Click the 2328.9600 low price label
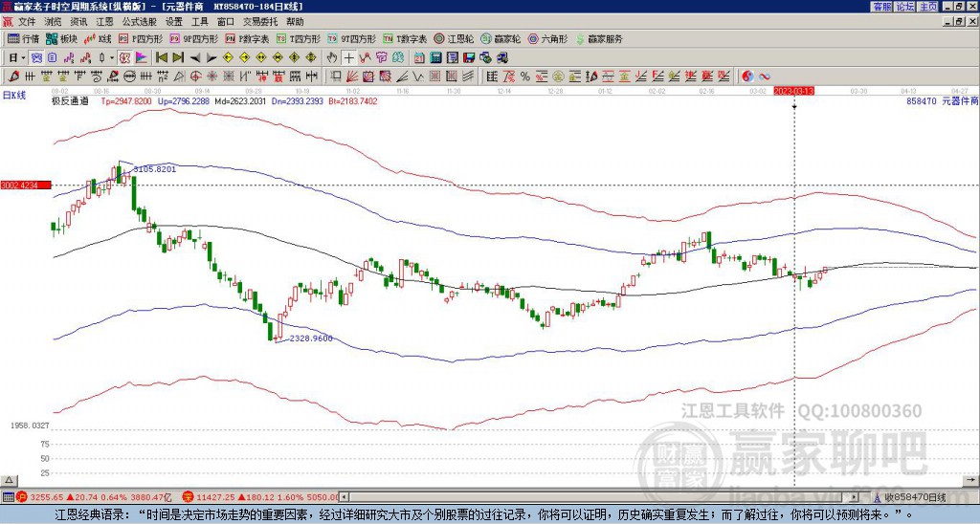The width and height of the screenshot is (980, 524). (x=311, y=338)
